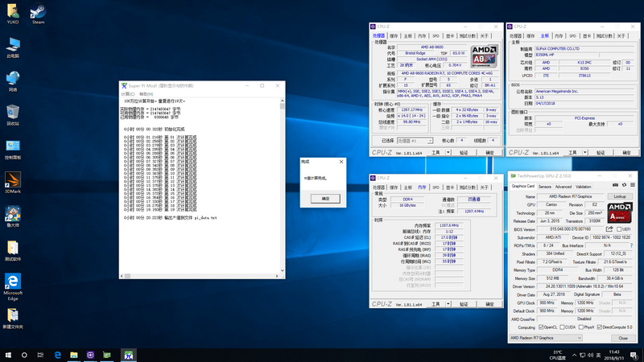Open the 测试软件 folder on the desktop
Screen dimensions: 644x362
tap(13, 251)
